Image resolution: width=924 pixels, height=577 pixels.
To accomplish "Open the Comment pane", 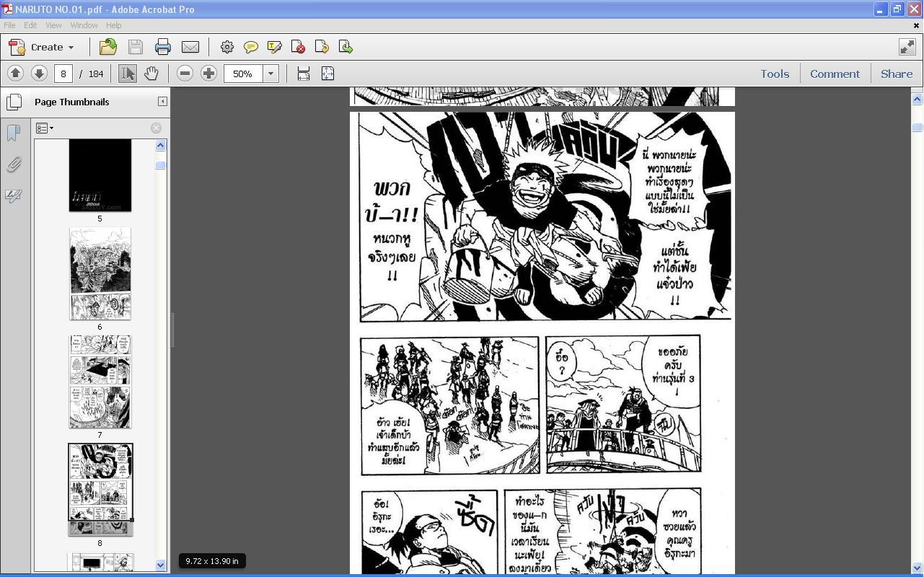I will 835,74.
